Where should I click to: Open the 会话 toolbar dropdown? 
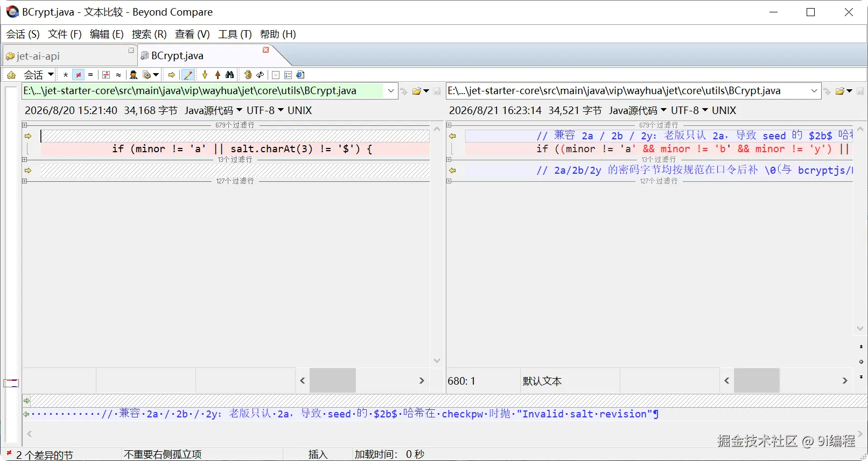(51, 74)
